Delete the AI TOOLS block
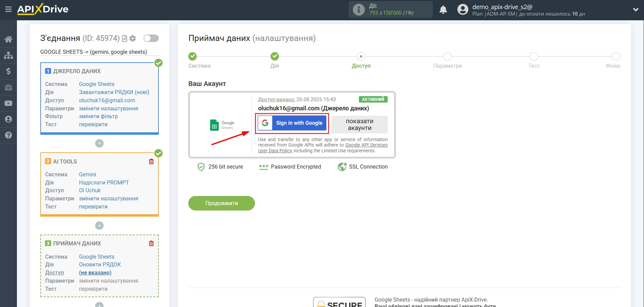This screenshot has width=644, height=307. pos(151,161)
